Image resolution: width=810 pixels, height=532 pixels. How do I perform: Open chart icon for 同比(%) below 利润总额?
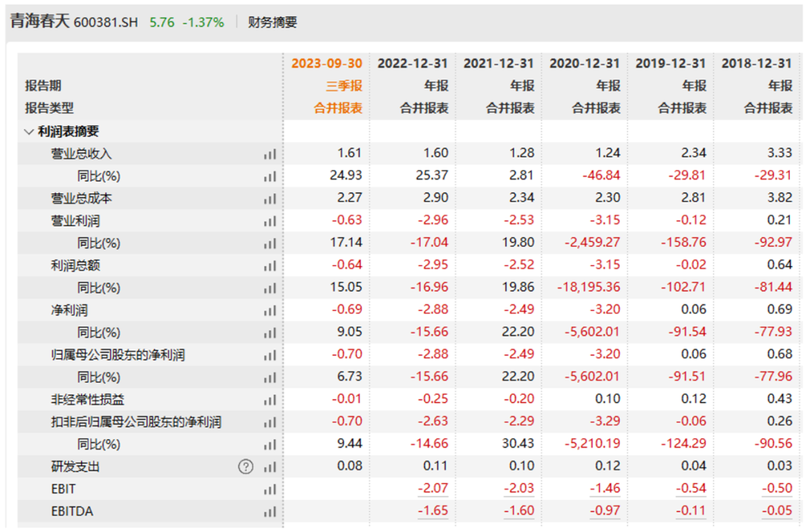pos(270,288)
